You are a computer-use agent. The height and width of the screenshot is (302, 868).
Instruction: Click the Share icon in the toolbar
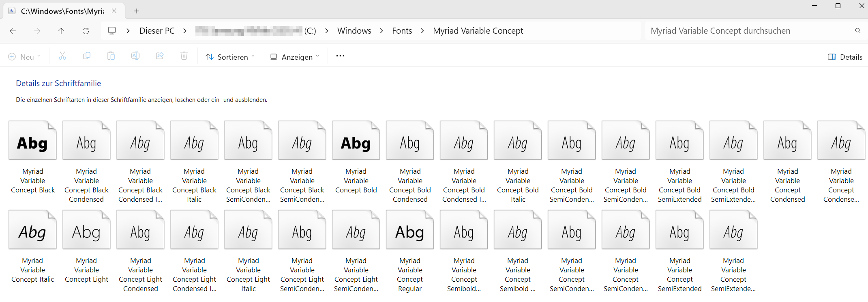coord(160,56)
